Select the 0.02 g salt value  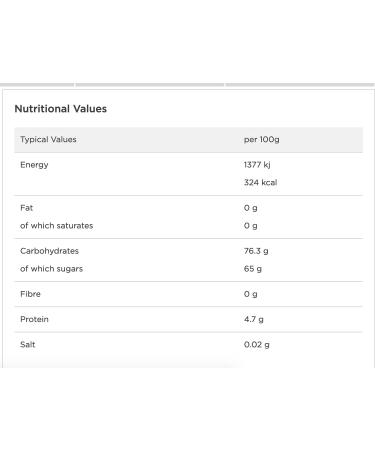[x=257, y=344]
